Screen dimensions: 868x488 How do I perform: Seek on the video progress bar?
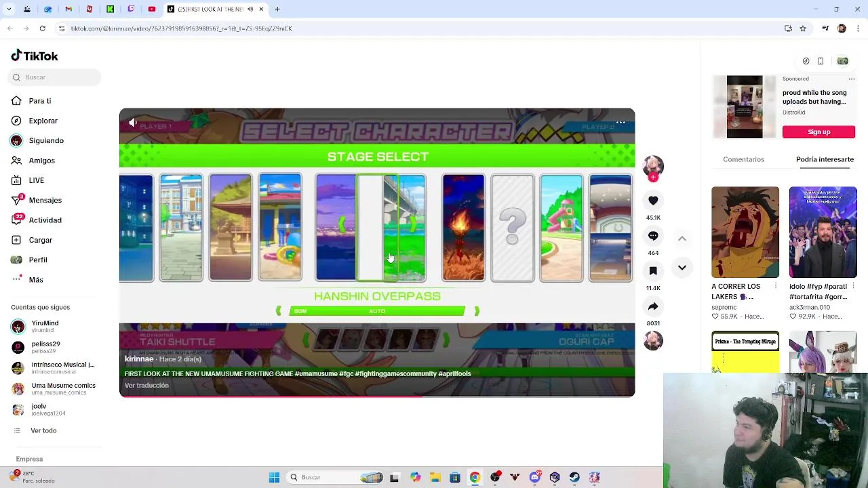point(377,396)
